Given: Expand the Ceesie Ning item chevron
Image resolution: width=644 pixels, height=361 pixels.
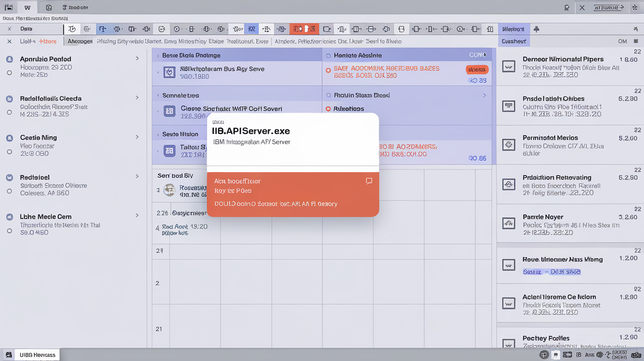Looking at the screenshot, I should (137, 137).
